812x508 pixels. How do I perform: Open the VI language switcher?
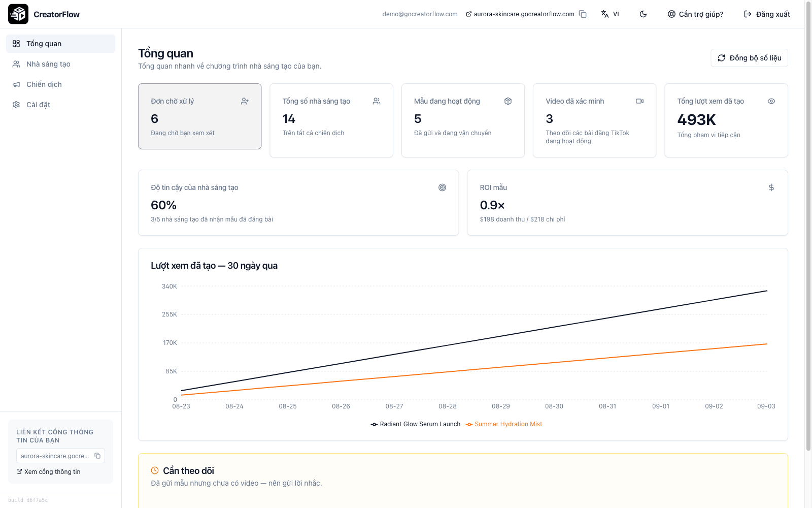610,14
